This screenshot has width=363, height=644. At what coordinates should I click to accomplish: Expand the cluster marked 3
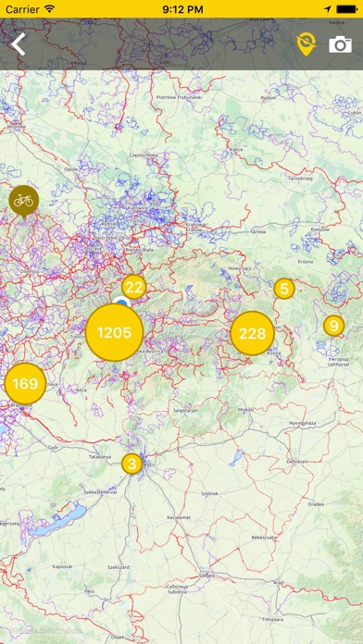[x=132, y=464]
